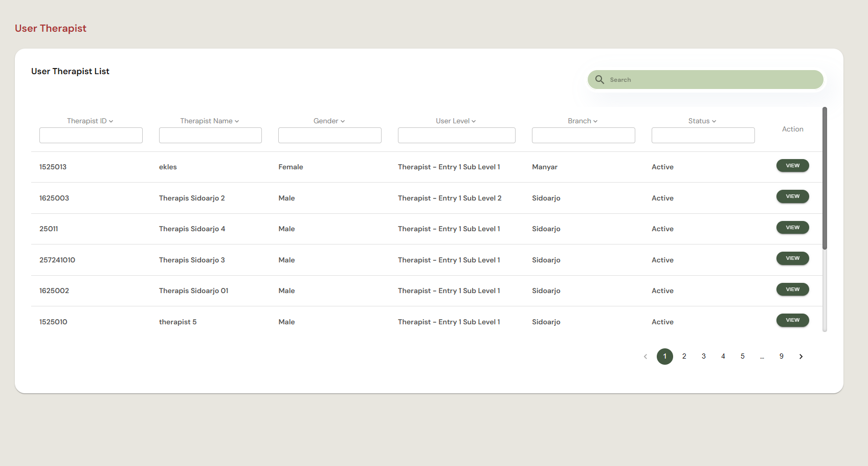The width and height of the screenshot is (868, 466).
Task: Go to pagination page 2
Action: tap(684, 357)
